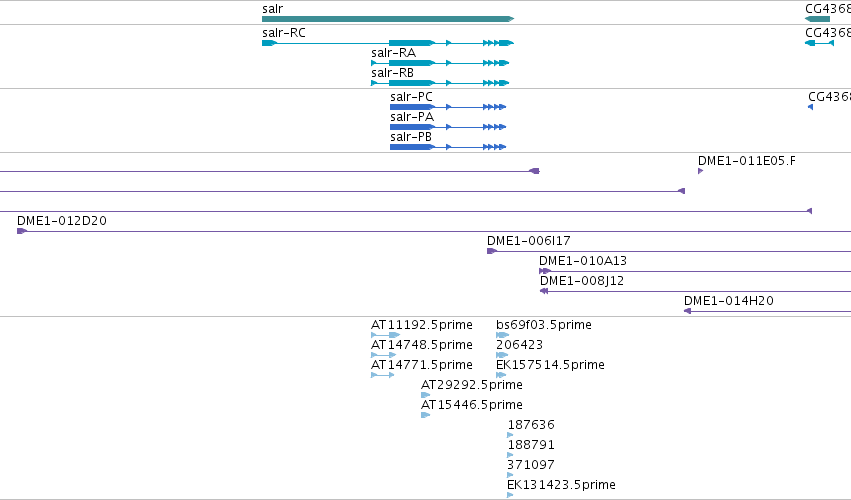Select the 187636 EST glyph

tap(510, 435)
